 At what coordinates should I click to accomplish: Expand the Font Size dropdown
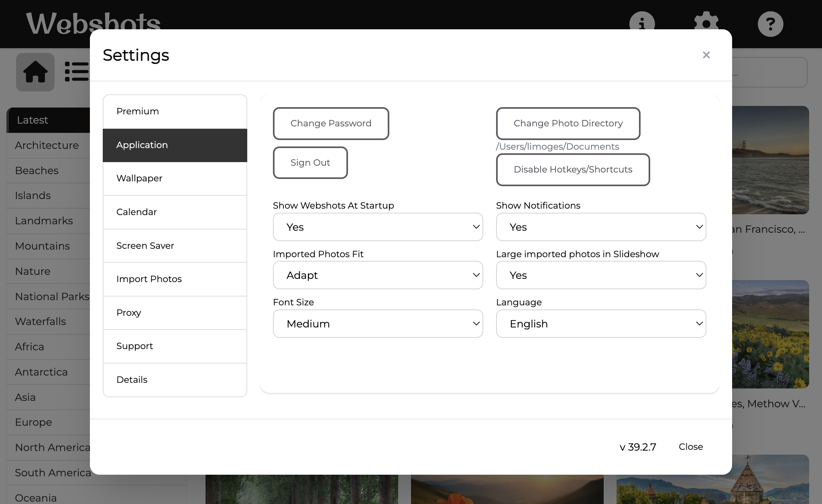click(378, 324)
